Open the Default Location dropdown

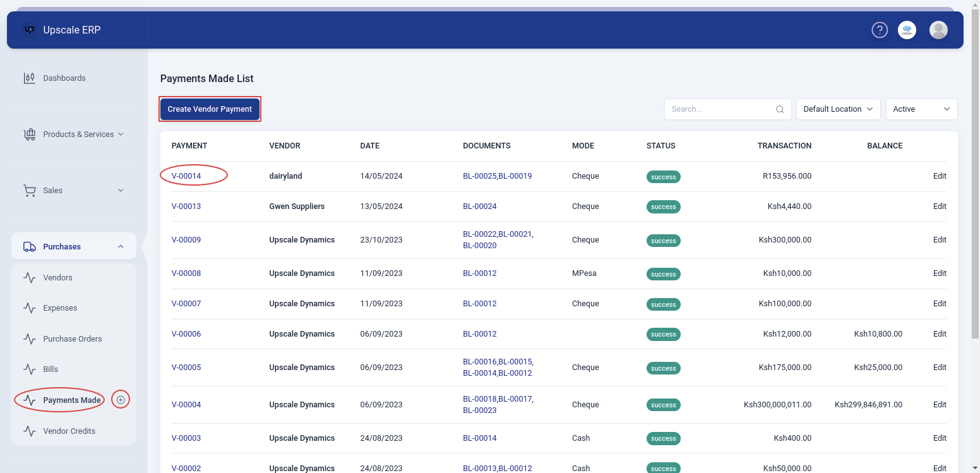(x=838, y=109)
